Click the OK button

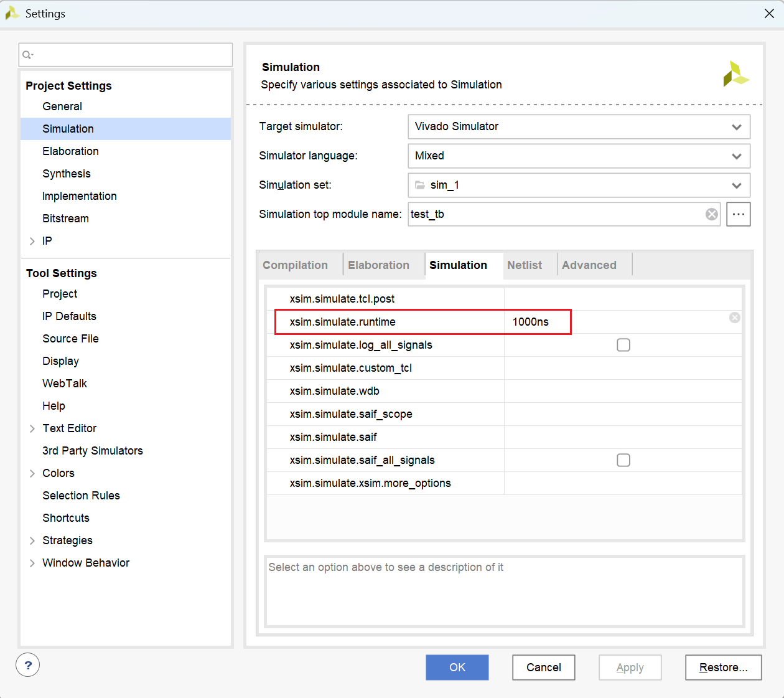pos(457,667)
